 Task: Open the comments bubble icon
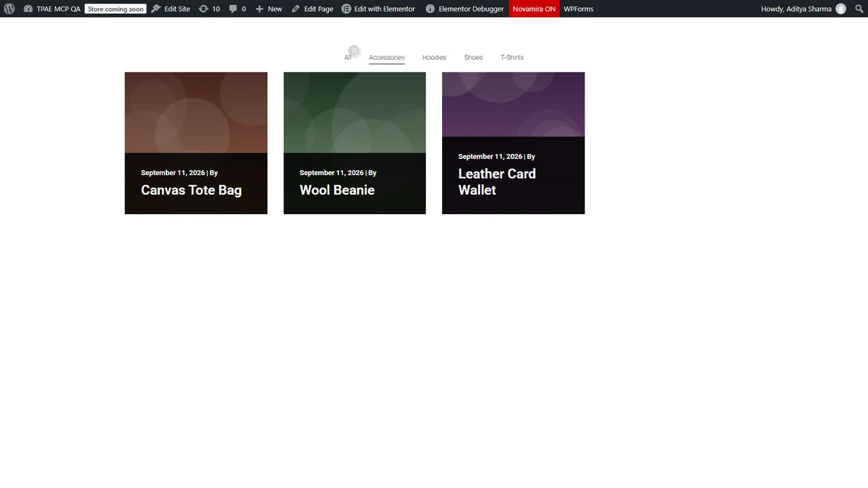[x=233, y=9]
